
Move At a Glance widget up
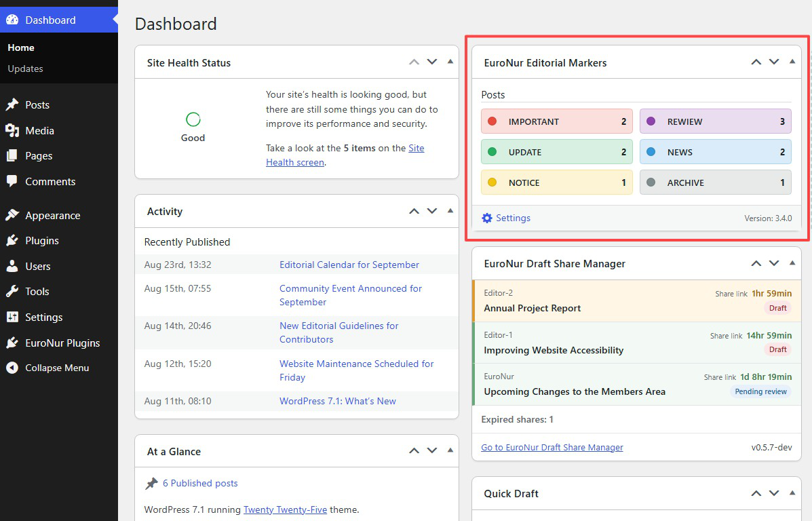tap(414, 450)
